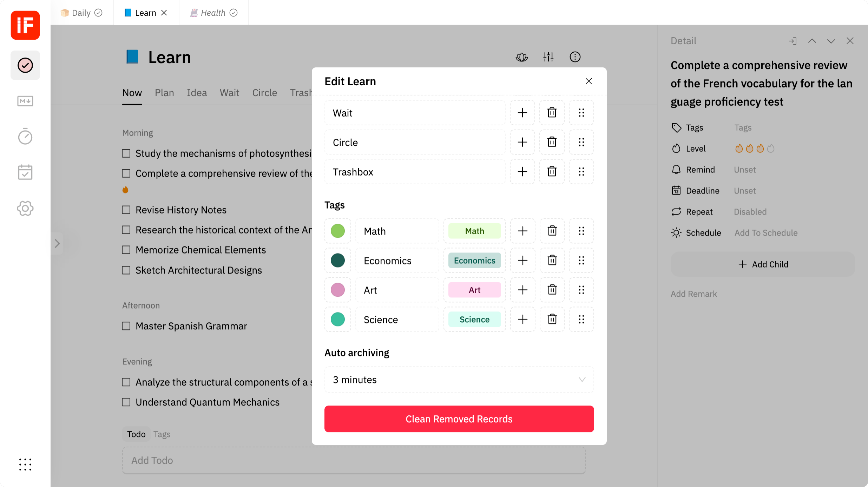The image size is (868, 487).
Task: Open the filter/sliders settings icon
Action: point(548,57)
